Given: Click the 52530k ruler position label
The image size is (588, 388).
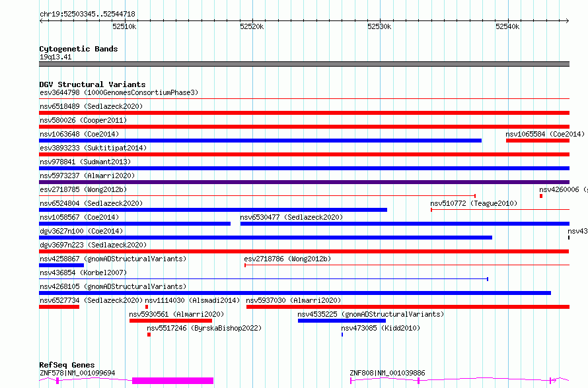Looking at the screenshot, I should (379, 26).
